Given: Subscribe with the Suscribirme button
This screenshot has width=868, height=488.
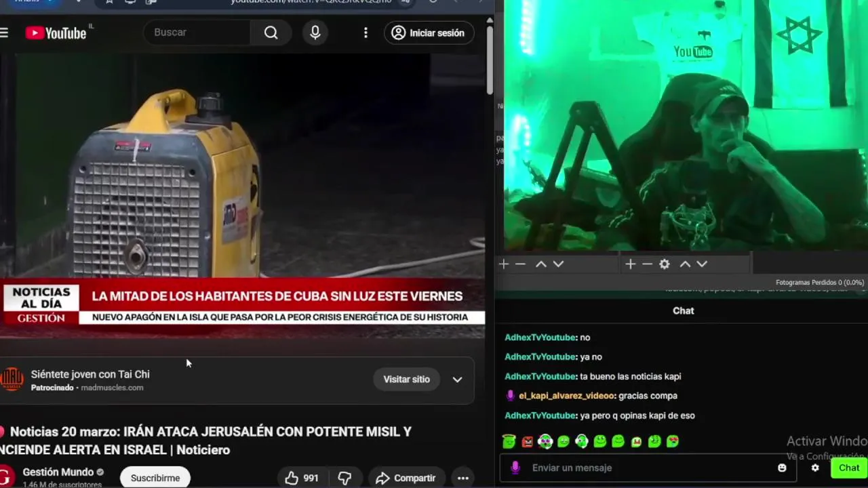Looking at the screenshot, I should click(155, 478).
